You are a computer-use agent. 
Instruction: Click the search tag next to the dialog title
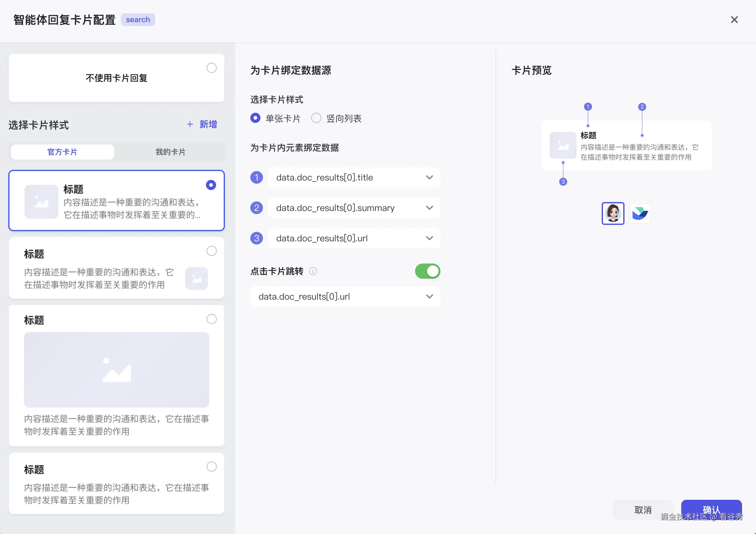tap(138, 19)
